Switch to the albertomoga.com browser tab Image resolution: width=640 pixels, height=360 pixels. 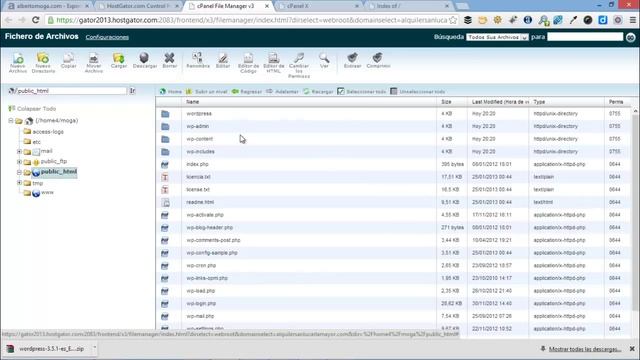(49, 6)
